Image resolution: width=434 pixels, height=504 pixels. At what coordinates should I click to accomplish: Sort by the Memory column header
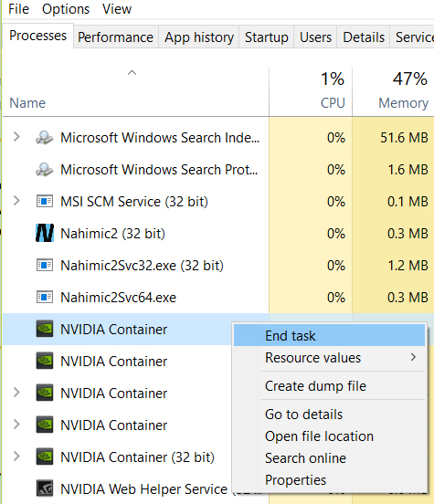pos(403,103)
